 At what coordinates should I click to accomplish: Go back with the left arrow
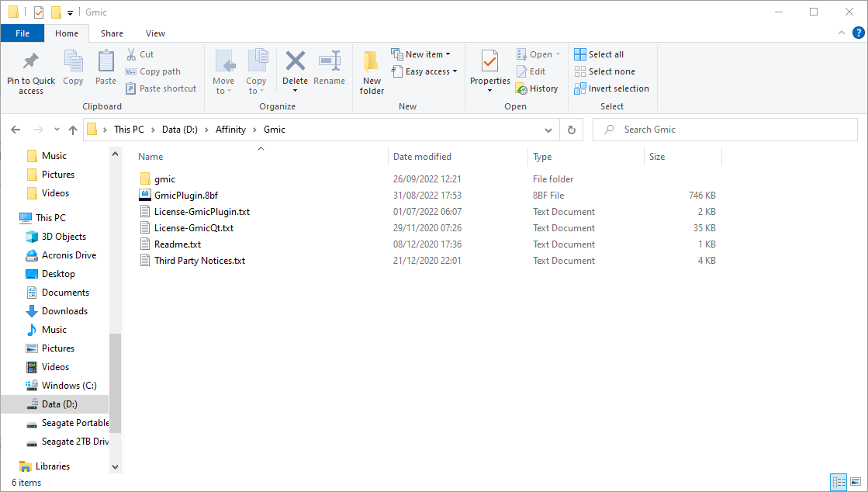[x=16, y=130]
